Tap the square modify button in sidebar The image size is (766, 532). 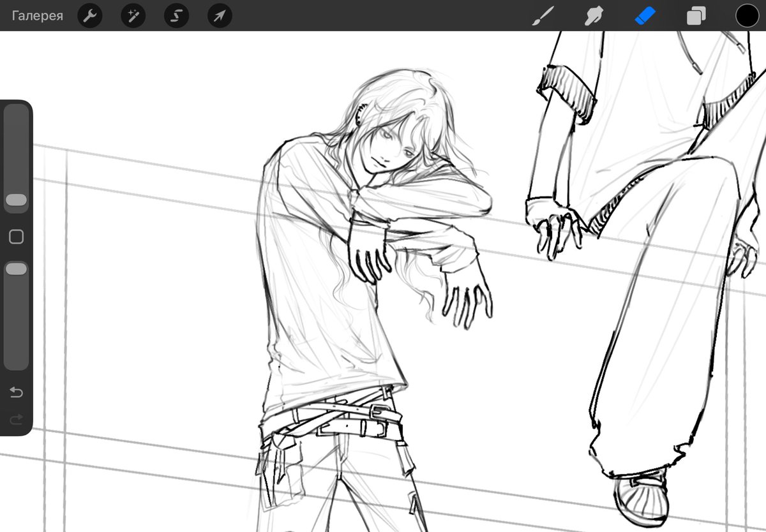click(x=16, y=237)
